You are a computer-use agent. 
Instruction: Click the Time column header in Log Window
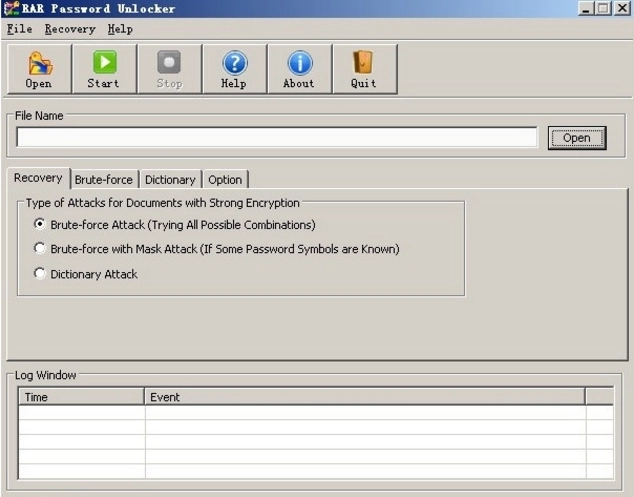[81, 397]
